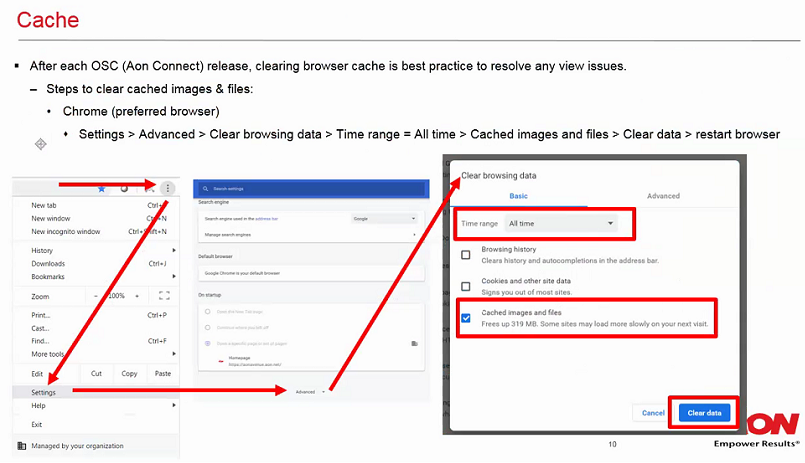Enable the Cookies and other site data checkbox
805x463 pixels.
tap(465, 286)
